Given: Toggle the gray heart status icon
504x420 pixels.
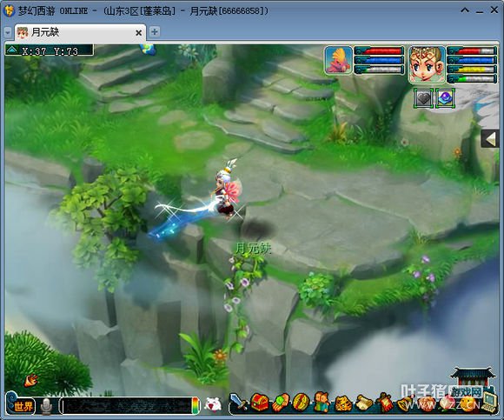Looking at the screenshot, I should (423, 98).
